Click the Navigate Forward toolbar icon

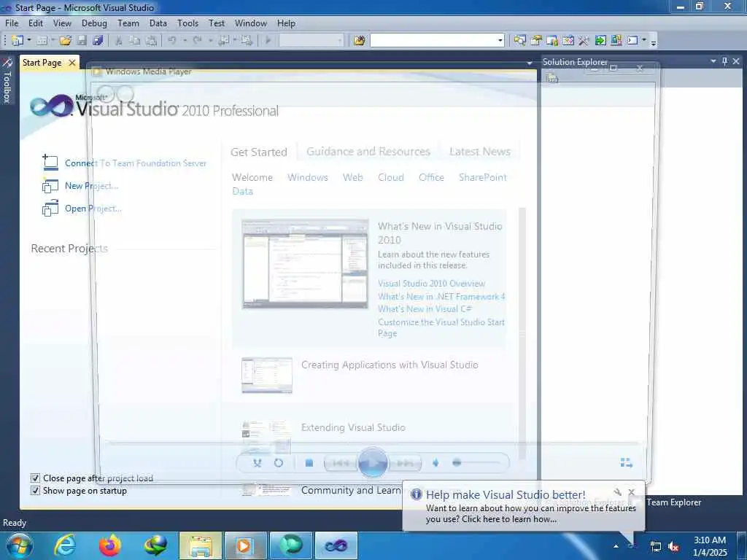(x=247, y=41)
